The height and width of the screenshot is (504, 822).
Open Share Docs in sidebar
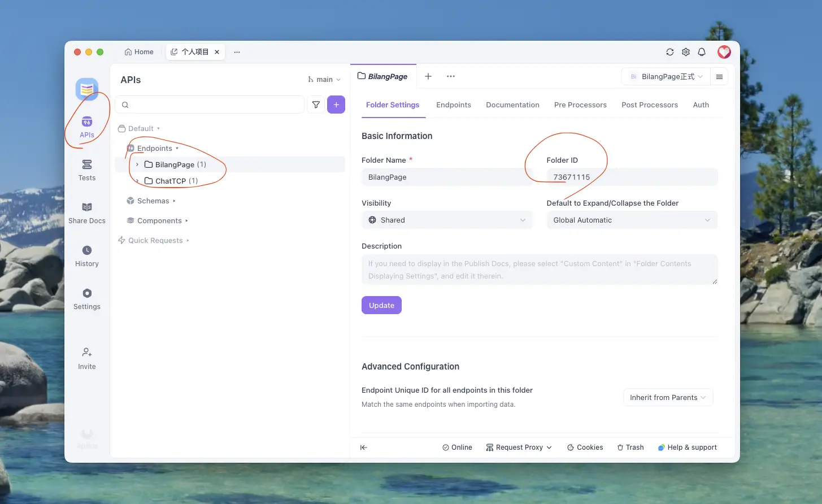87,213
